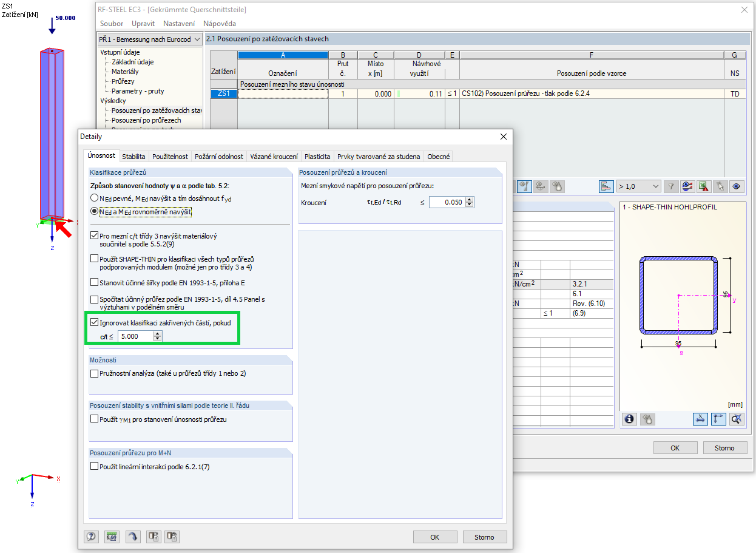Enable 'Použít lineární interakci podle 6.2.1(7)' checkbox
This screenshot has width=756, height=553.
tap(94, 466)
